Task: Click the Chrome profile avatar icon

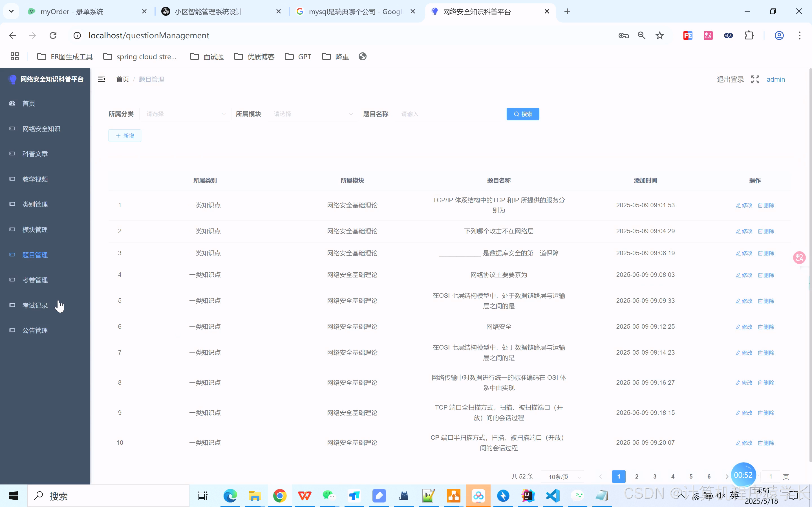Action: [x=779, y=35]
